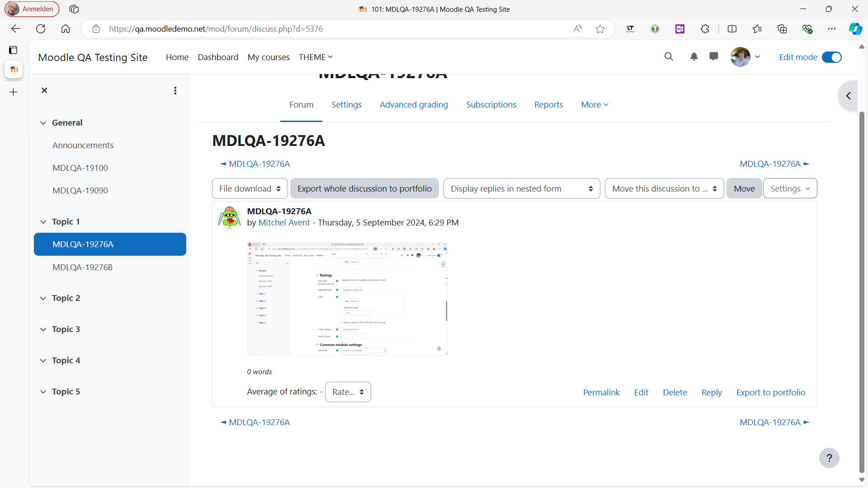This screenshot has width=868, height=488.
Task: Click the Delete post link
Action: point(675,393)
